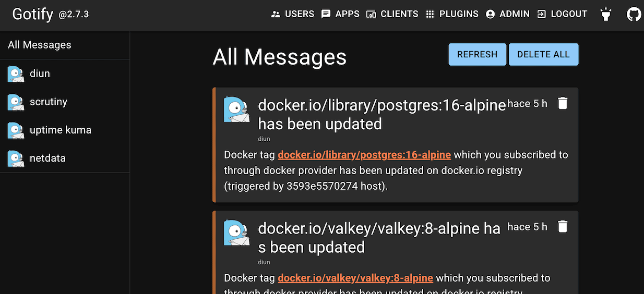Screen dimensions: 644x294
Task: Open the Apps page
Action: click(x=340, y=15)
